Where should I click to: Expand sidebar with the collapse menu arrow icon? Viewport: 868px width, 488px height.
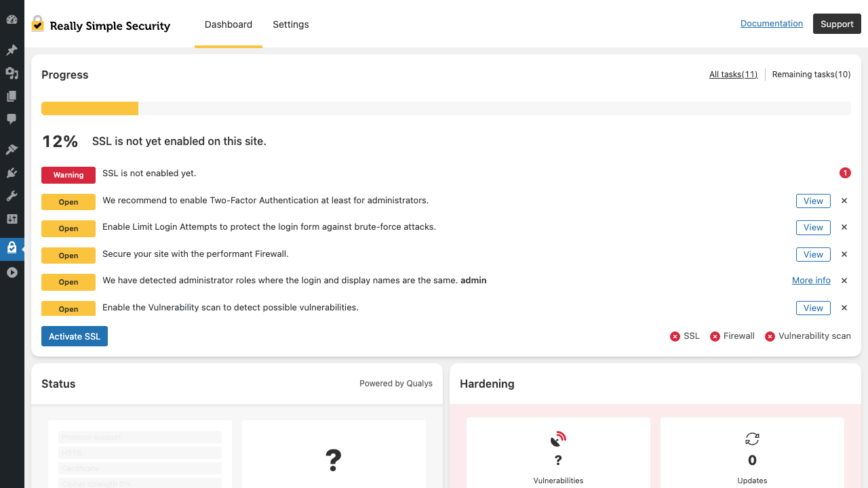(12, 272)
